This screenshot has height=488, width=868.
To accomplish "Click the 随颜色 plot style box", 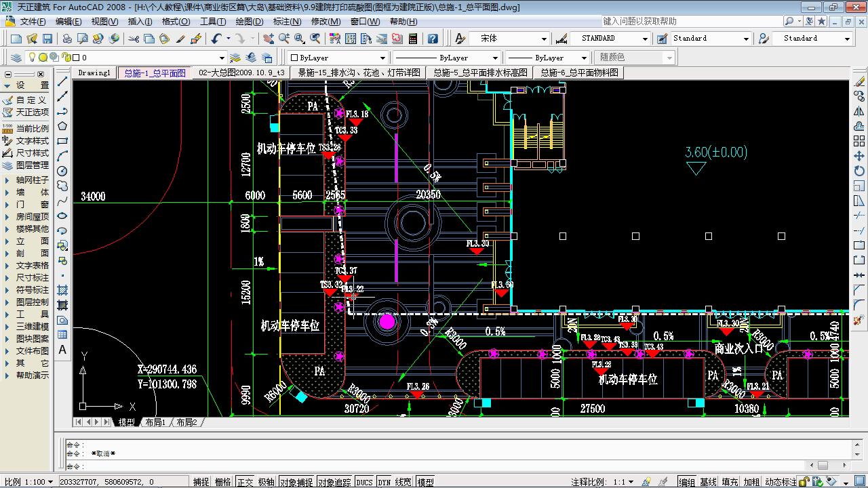I will 635,58.
